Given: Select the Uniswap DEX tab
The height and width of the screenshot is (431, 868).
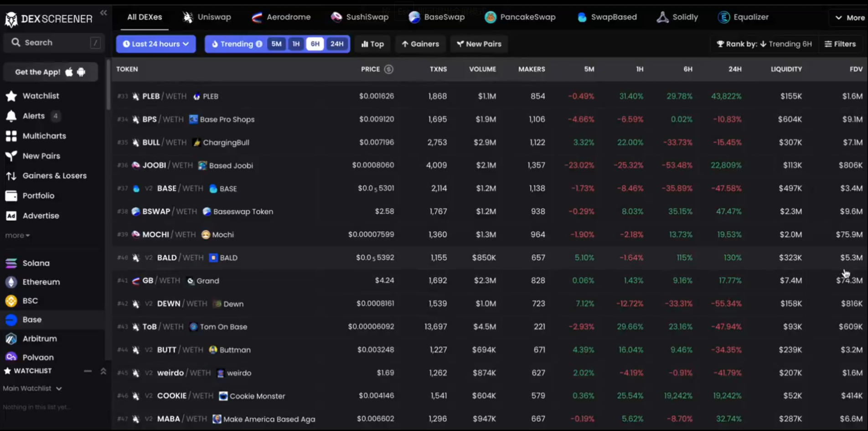Looking at the screenshot, I should pyautogui.click(x=207, y=17).
